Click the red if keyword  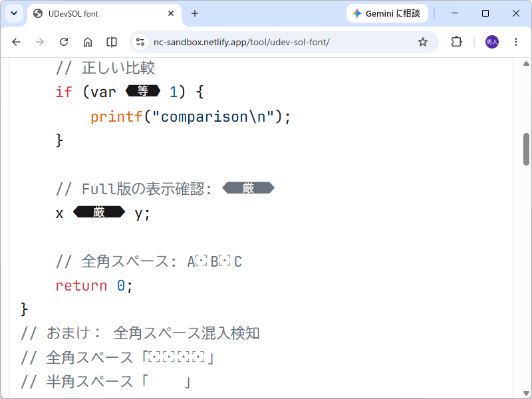click(64, 92)
